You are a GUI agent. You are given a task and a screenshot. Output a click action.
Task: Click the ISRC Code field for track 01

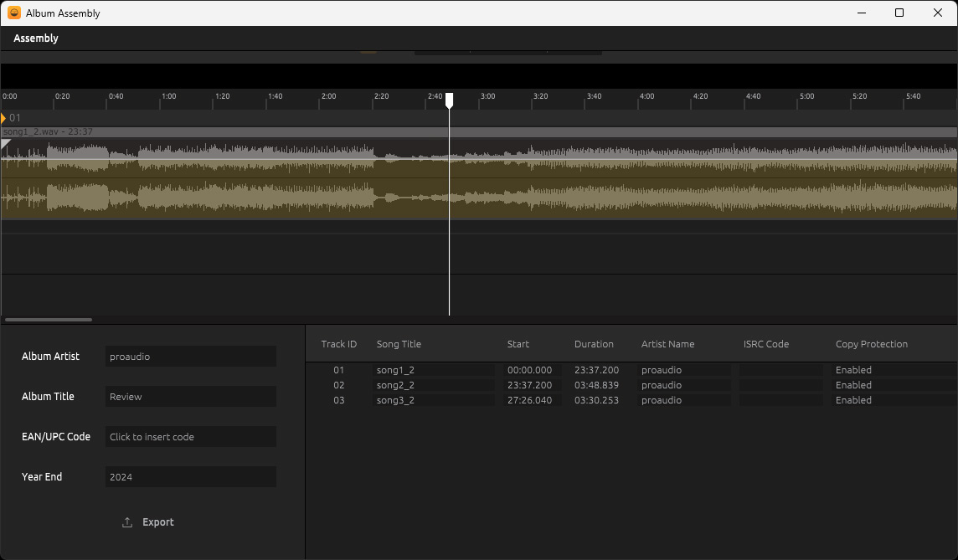(x=780, y=370)
